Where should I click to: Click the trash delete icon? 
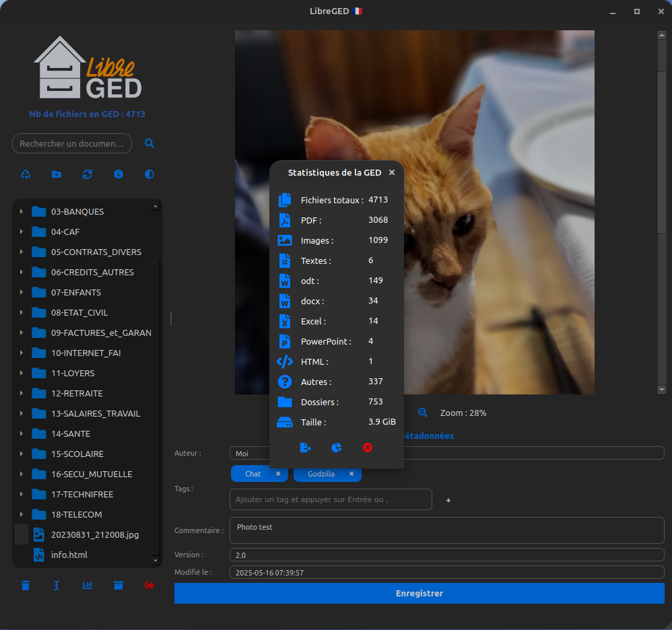(26, 586)
